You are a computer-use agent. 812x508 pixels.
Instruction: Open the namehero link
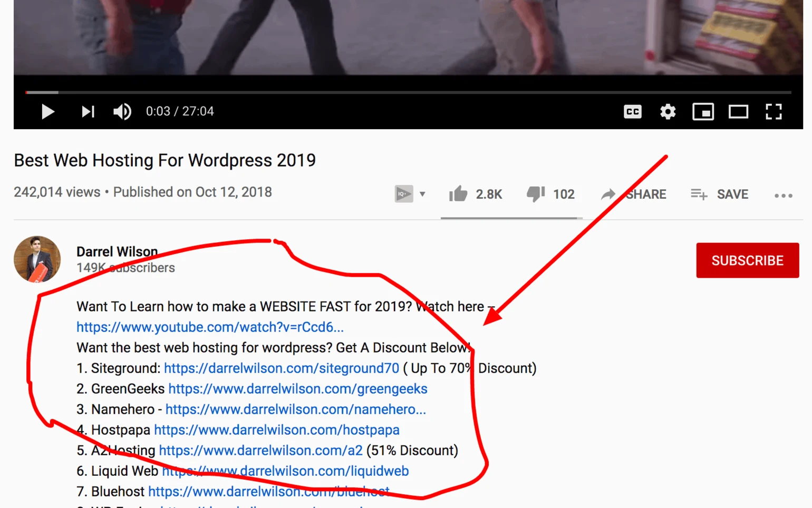296,409
